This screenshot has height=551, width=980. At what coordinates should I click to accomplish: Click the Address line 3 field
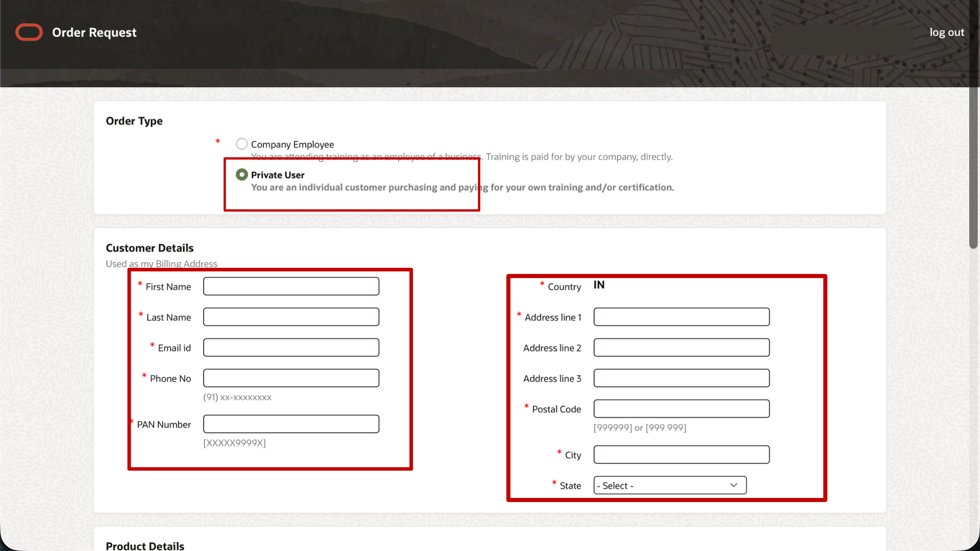coord(681,378)
